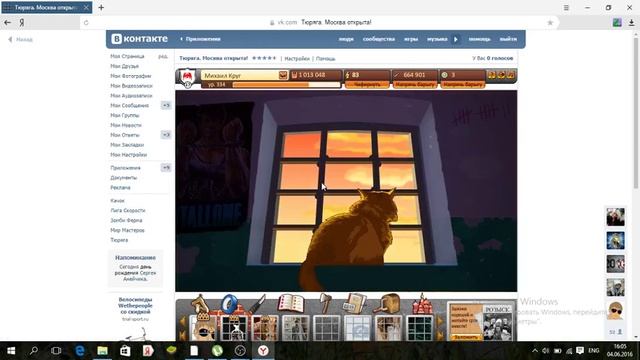Open the axe icon in game menu

(325, 304)
